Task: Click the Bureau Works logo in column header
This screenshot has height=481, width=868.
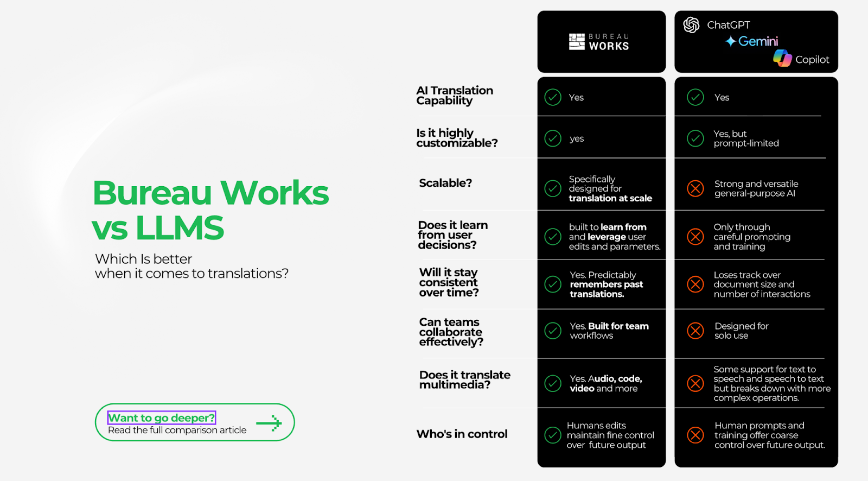Action: tap(599, 42)
